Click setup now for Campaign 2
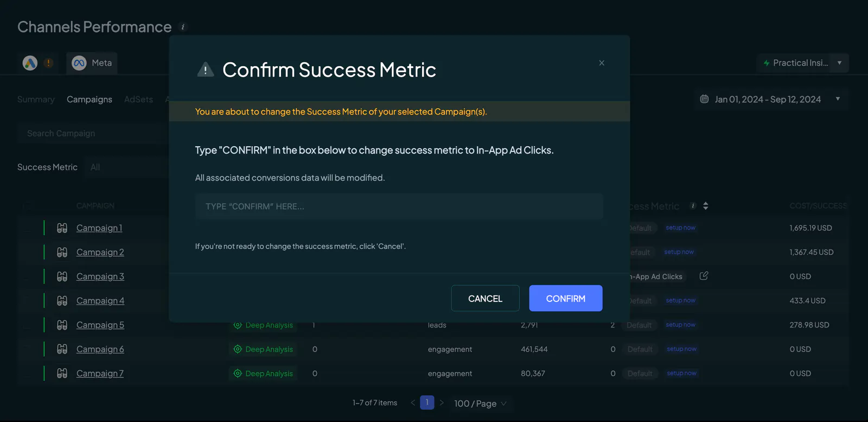 [x=679, y=252]
